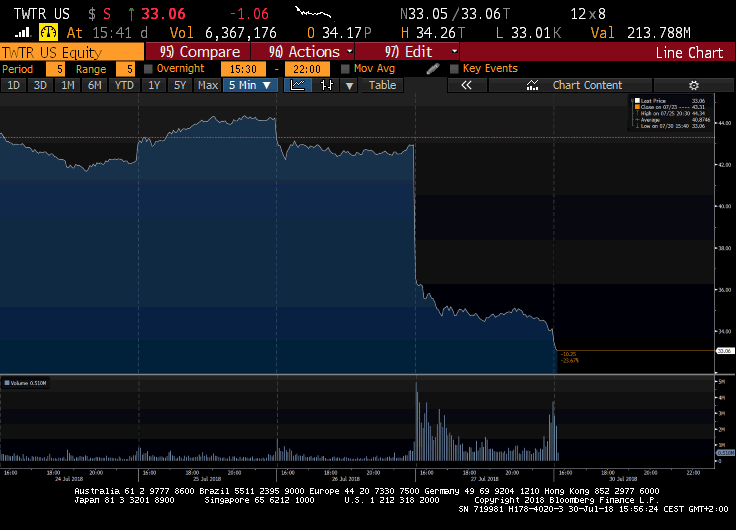The height and width of the screenshot is (530, 736).
Task: Click the Range value field
Action: click(x=125, y=69)
